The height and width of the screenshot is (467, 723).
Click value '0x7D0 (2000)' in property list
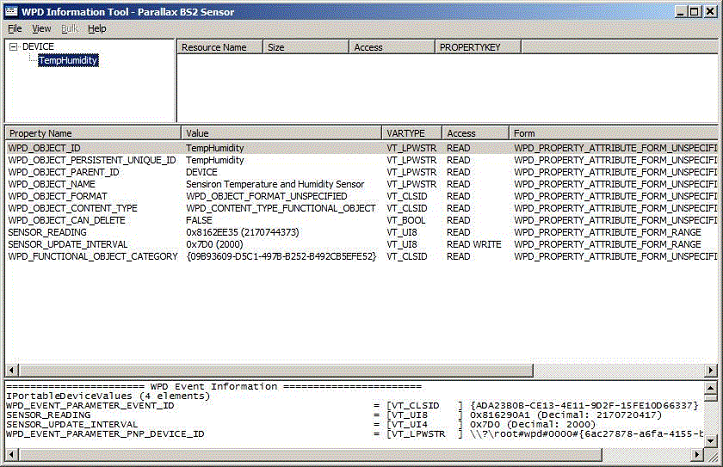pos(214,244)
